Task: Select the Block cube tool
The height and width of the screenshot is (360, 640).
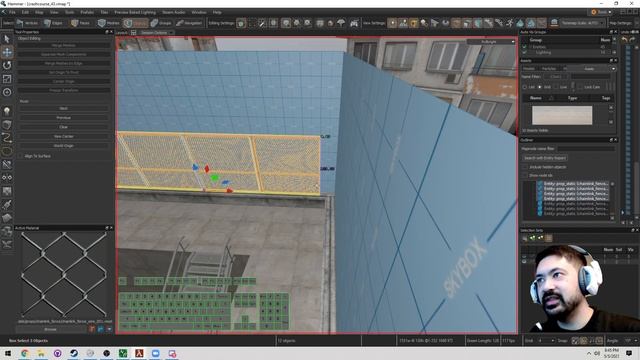Action: (7, 124)
